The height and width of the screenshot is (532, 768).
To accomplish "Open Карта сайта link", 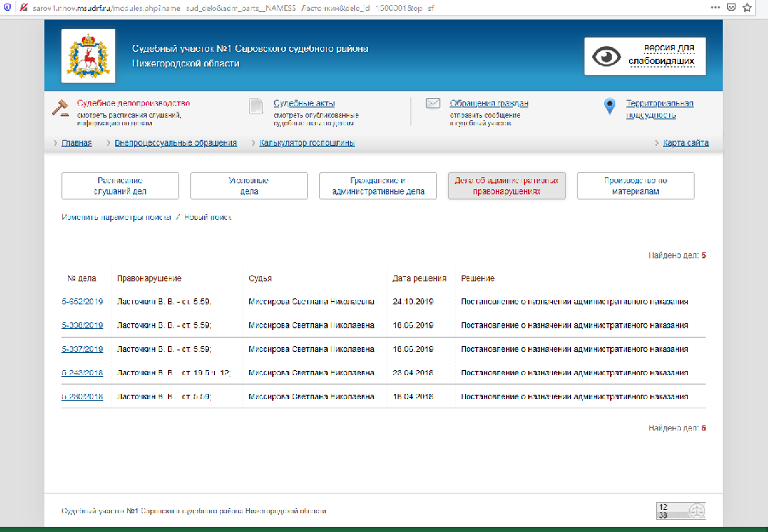I will point(685,143).
